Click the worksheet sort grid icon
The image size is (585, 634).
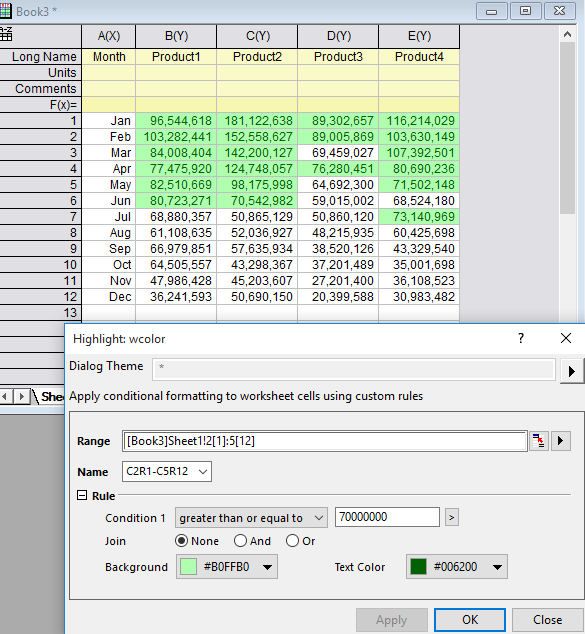(6, 34)
